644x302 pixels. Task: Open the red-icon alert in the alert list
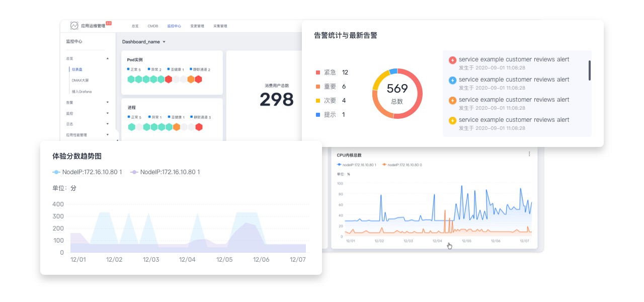point(509,63)
